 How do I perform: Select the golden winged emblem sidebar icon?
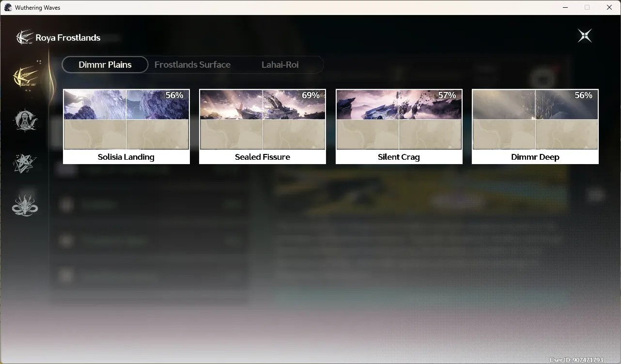coord(26,76)
